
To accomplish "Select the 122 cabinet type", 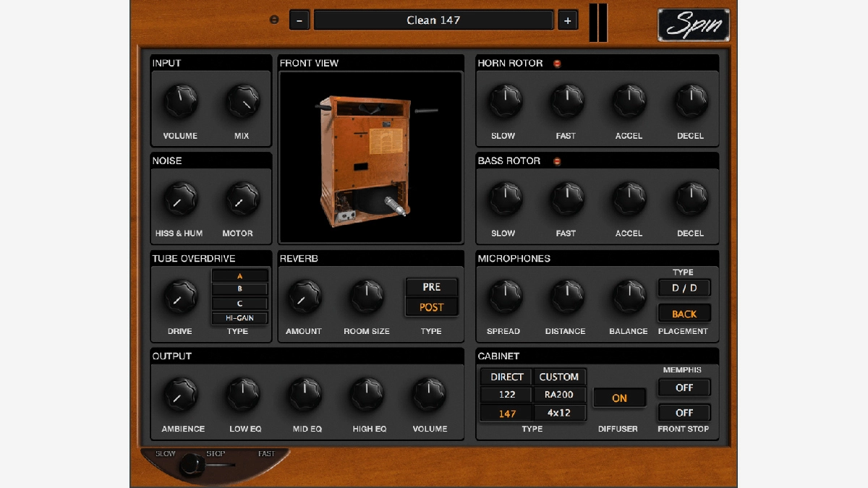I will [507, 395].
